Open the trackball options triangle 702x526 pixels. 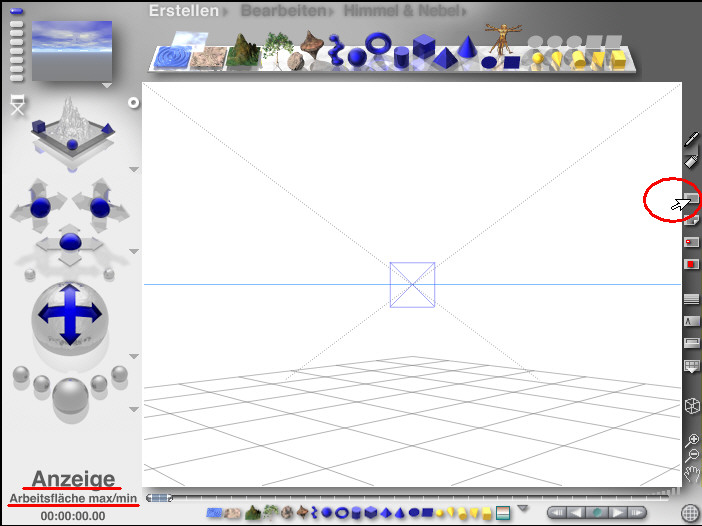[x=133, y=356]
